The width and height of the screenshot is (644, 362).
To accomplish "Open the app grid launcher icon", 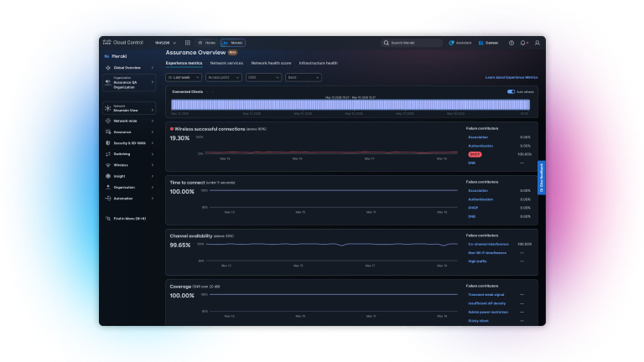I will pos(187,43).
